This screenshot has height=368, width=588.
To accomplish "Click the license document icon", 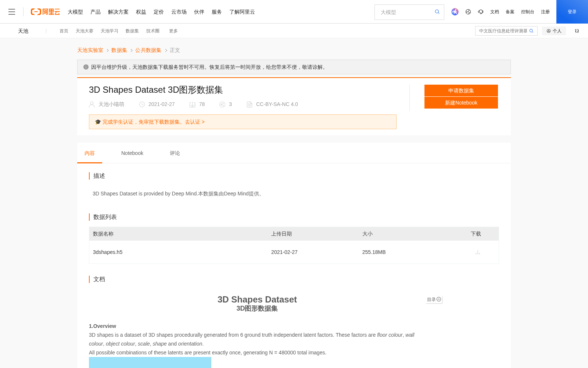I will (250, 105).
